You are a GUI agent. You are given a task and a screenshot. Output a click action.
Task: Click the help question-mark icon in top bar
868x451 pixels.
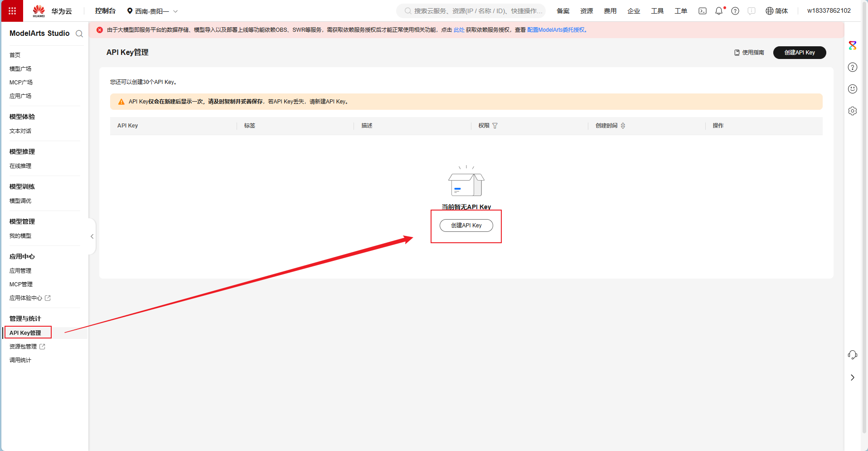735,11
